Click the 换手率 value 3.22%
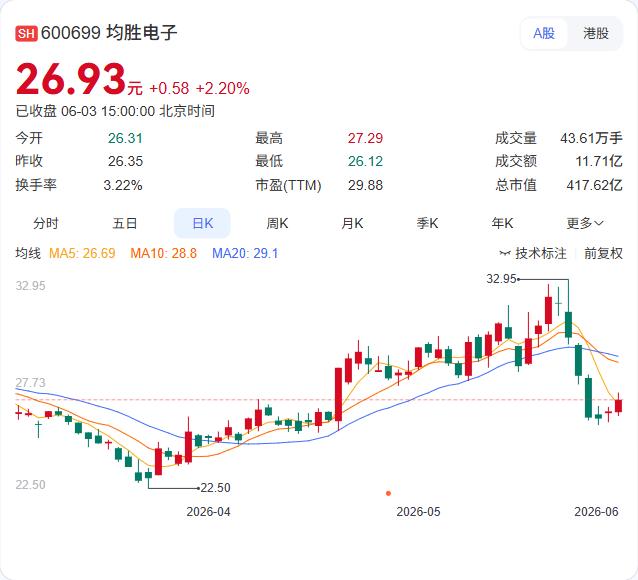This screenshot has height=580, width=638. [123, 185]
